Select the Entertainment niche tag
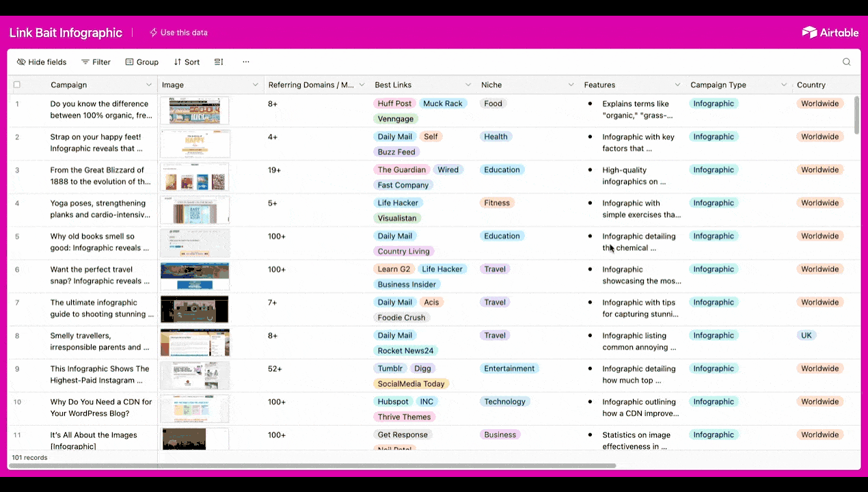Viewport: 868px width, 492px height. (509, 369)
